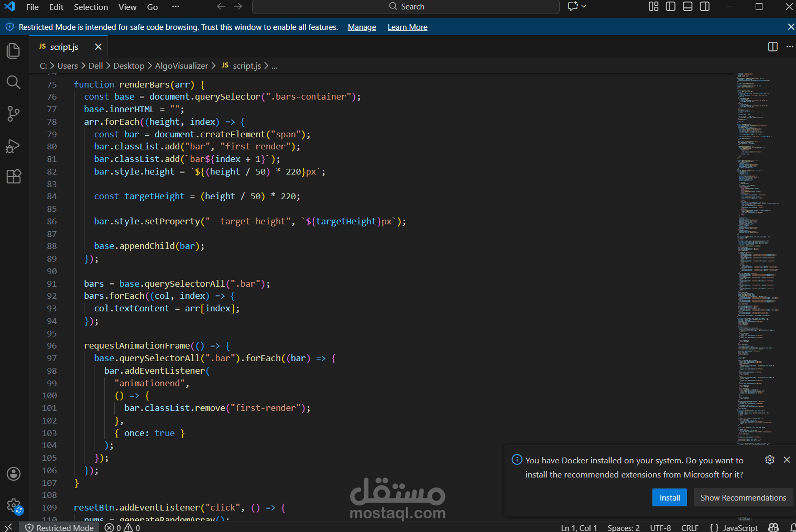Split the editor to the right
The image size is (796, 532).
click(773, 47)
